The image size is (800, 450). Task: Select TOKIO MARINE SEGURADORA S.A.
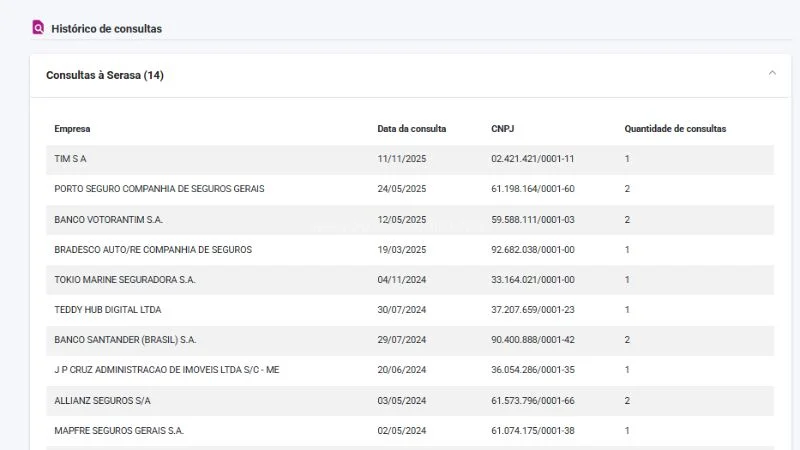click(x=124, y=280)
